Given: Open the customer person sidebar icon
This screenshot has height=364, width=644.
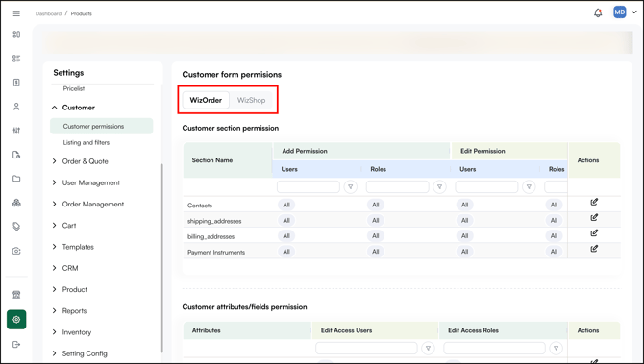Looking at the screenshot, I should point(16,107).
